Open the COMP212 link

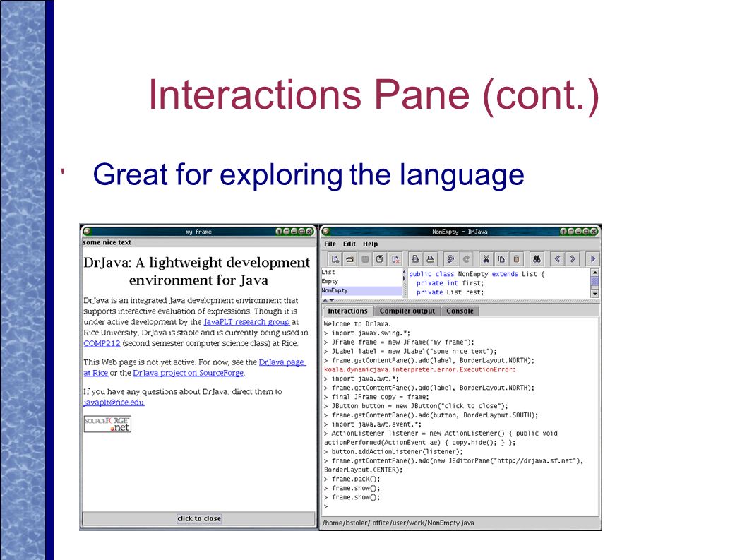click(x=102, y=343)
